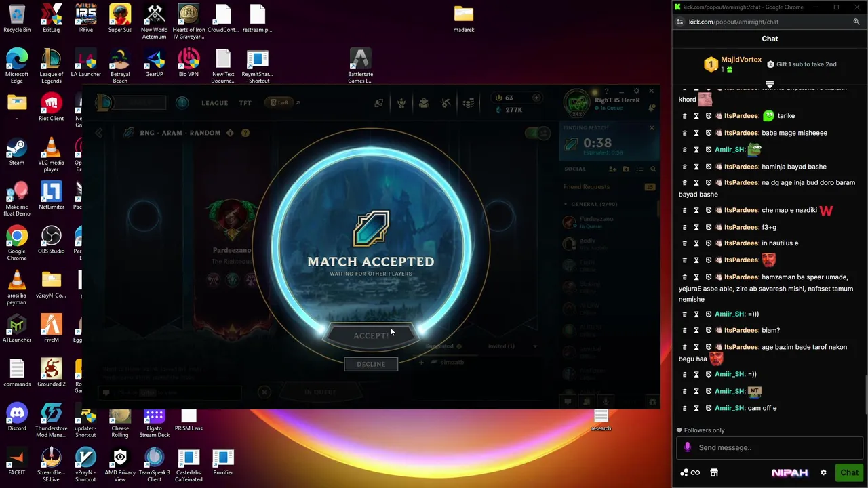Delete the 'biam?' chat message
This screenshot has width=868, height=488.
pos(684,330)
